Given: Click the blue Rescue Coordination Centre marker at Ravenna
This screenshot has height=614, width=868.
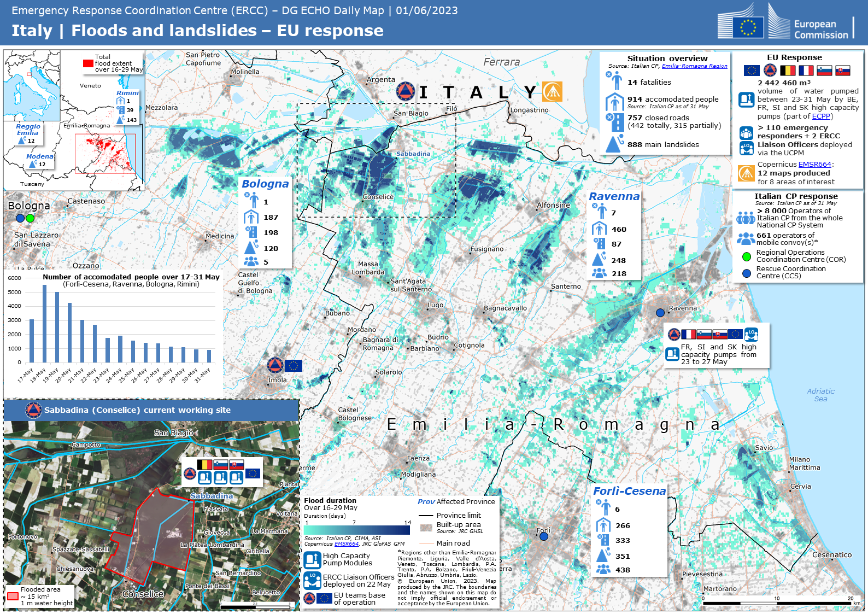Looking at the screenshot, I should click(660, 313).
